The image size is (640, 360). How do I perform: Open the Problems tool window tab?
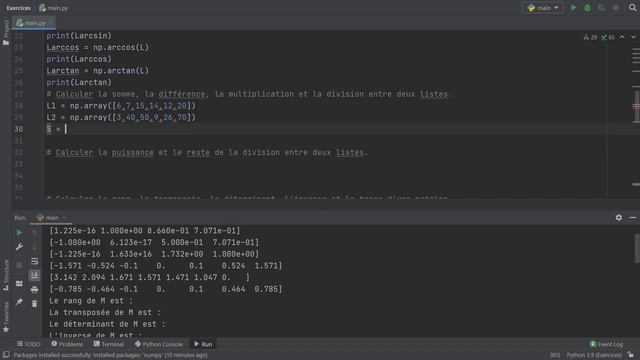(x=67, y=344)
